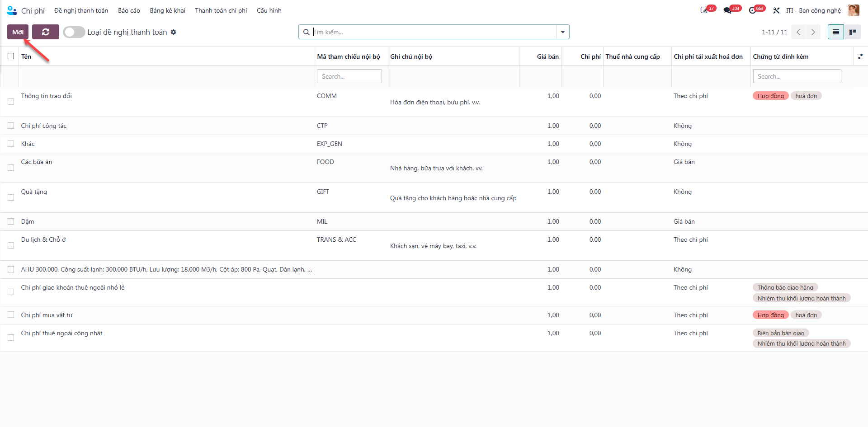Open the Chi phí app home icon
The image size is (868, 427).
(x=12, y=10)
